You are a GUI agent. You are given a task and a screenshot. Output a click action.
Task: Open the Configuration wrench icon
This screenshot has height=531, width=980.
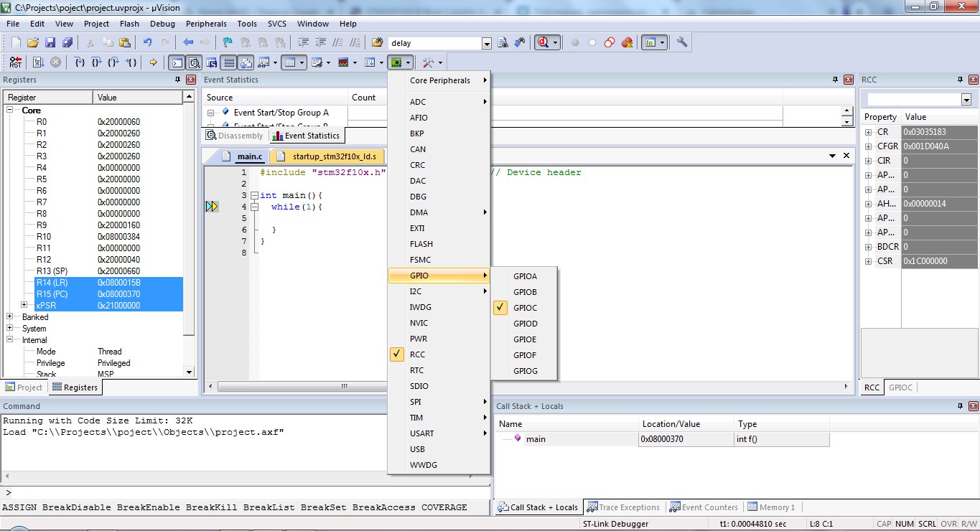click(682, 43)
